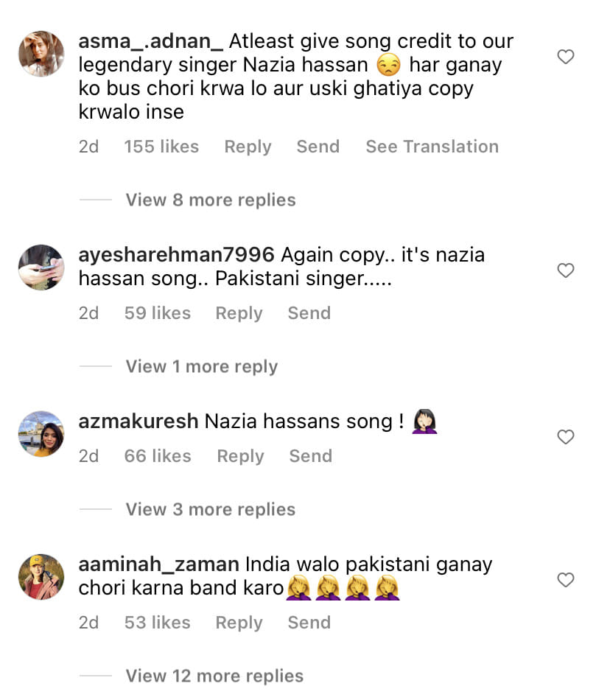610x700 pixels.
Task: Open ayesharehman7996's profile avatar
Action: (41, 267)
